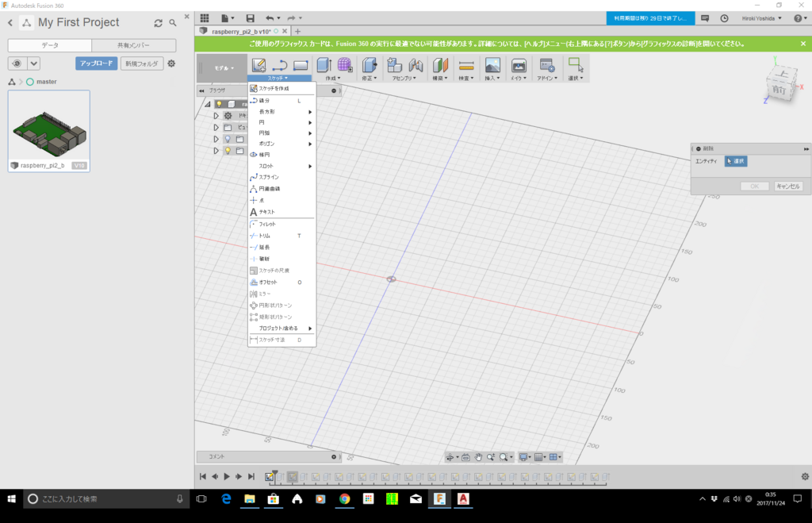Click the New Component assemble icon
Viewport: 812px width, 523px height.
pos(395,65)
